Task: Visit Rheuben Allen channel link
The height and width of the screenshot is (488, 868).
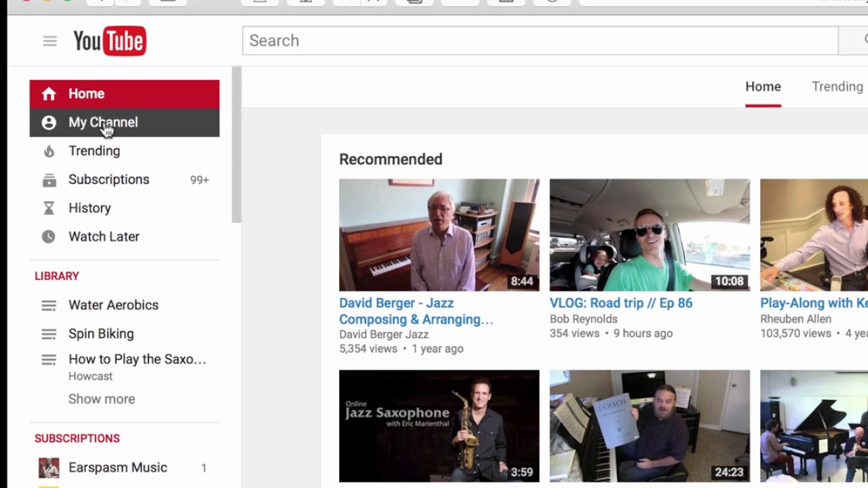Action: [795, 319]
